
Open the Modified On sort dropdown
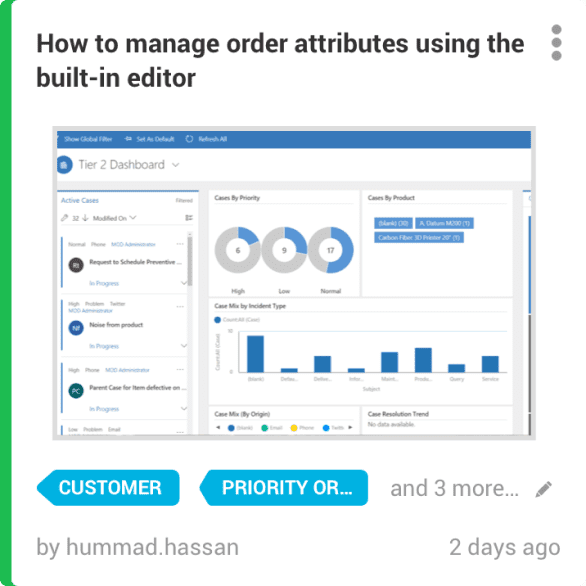(114, 218)
